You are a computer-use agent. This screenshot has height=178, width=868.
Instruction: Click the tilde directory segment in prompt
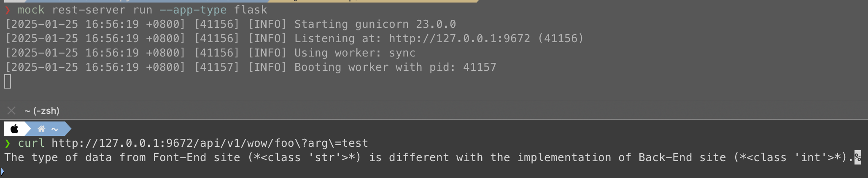pos(54,129)
